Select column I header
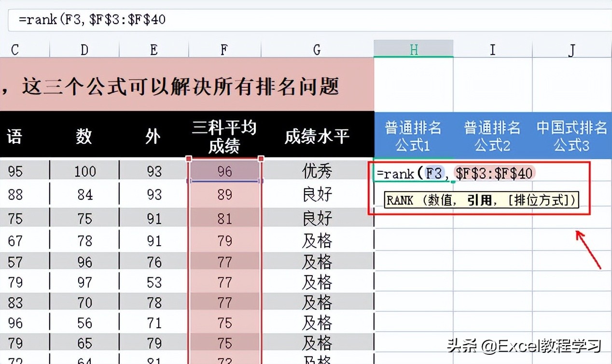Image resolution: width=612 pixels, height=364 pixels. pos(493,49)
